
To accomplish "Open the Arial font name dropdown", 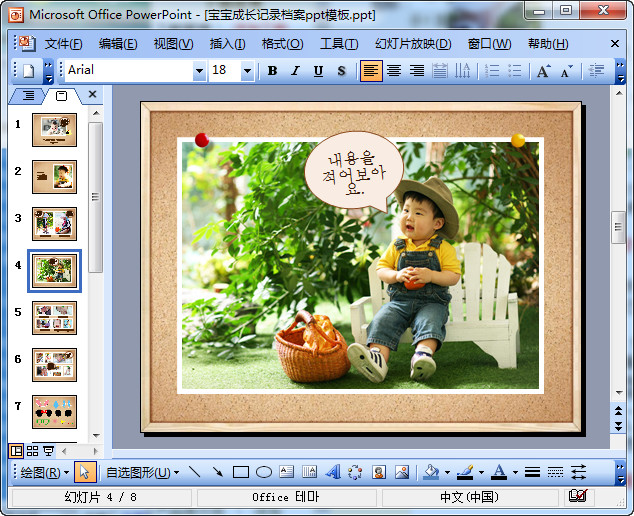I will pos(199,71).
